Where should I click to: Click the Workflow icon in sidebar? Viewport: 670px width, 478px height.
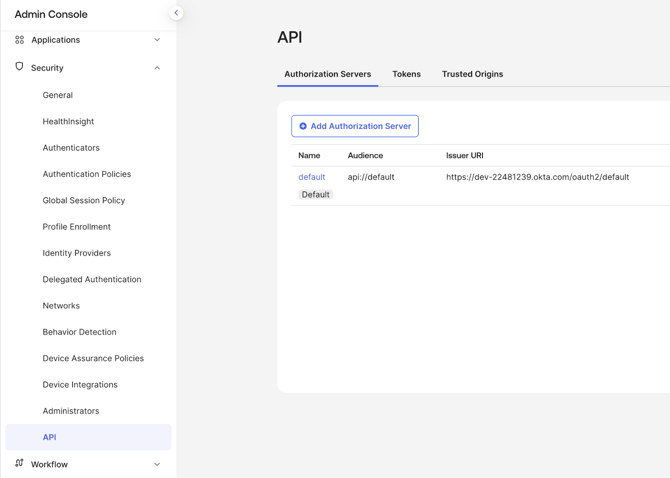(x=19, y=464)
